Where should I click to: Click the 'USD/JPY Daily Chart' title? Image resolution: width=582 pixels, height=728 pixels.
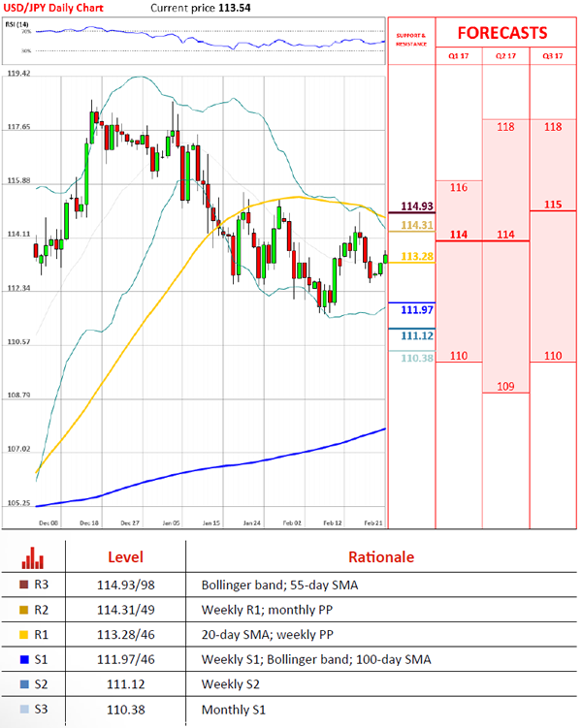pos(53,8)
